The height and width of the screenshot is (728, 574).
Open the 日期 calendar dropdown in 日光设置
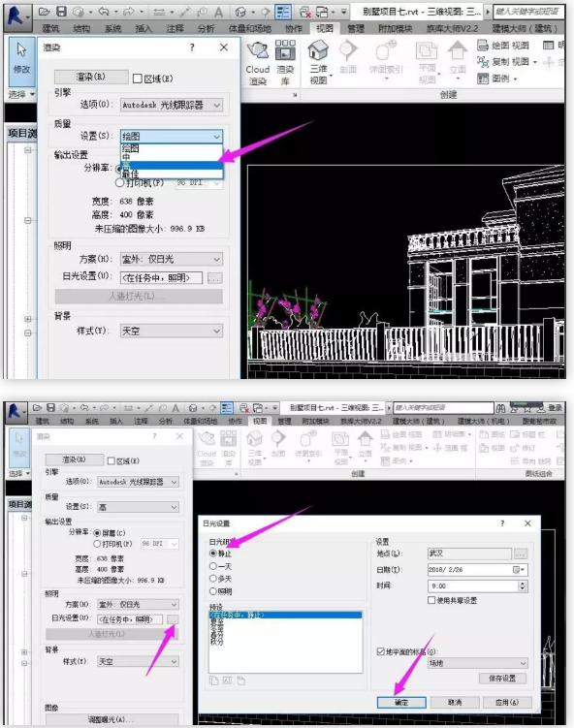[x=519, y=570]
